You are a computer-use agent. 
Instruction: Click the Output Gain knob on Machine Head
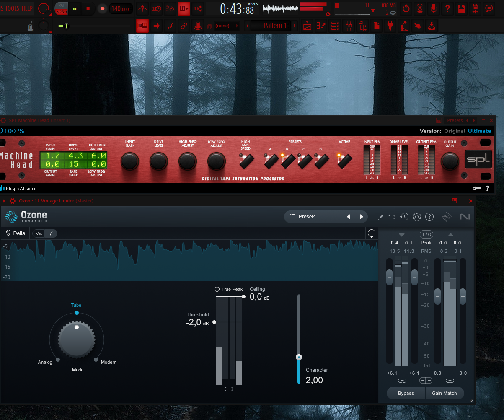click(x=450, y=161)
